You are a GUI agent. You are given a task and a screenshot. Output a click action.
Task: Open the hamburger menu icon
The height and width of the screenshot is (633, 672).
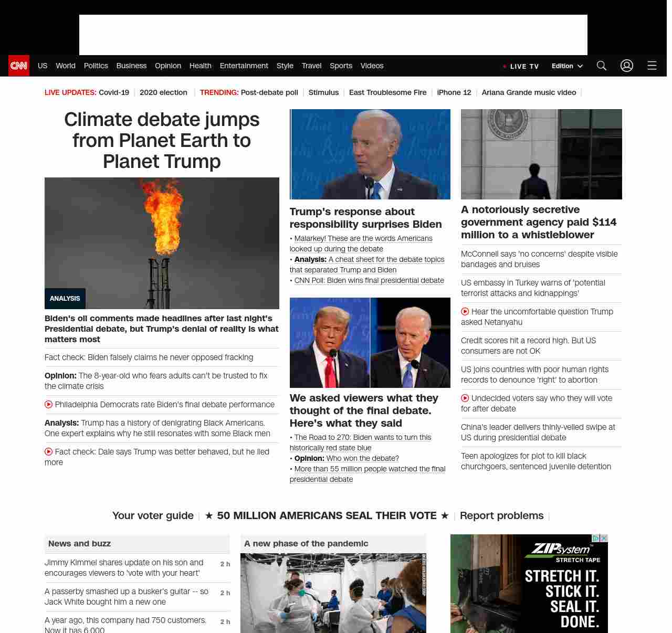[x=652, y=66]
